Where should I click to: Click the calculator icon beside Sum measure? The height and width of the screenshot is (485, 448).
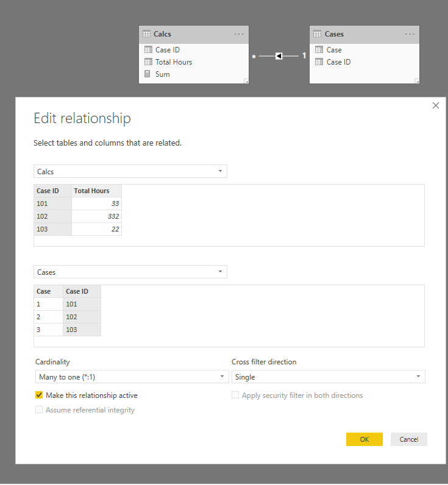pyautogui.click(x=148, y=74)
